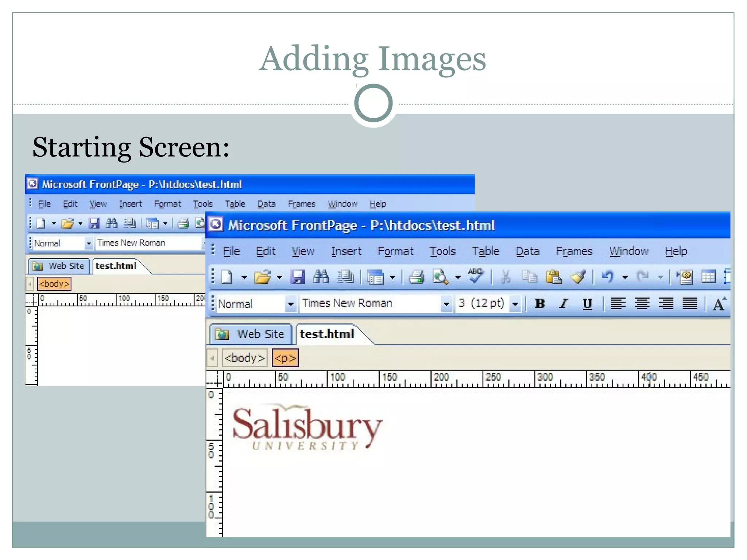The width and height of the screenshot is (747, 560).
Task: Click Toggle Pane icon in front window toolbar
Action: tap(375, 277)
